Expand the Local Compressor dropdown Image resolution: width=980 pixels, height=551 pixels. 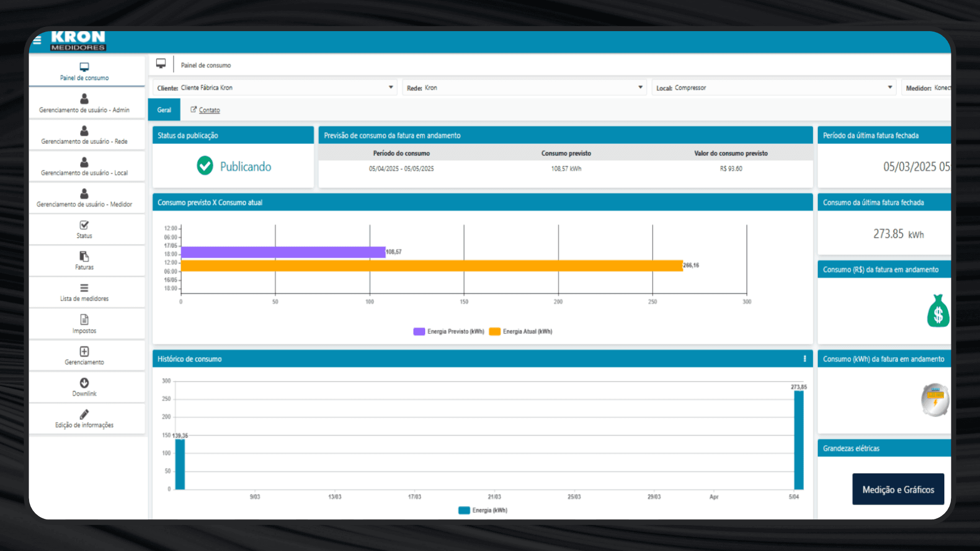pos(890,88)
